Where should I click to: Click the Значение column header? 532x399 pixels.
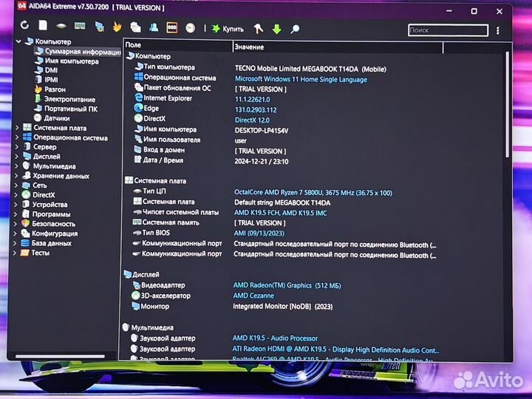[x=249, y=47]
